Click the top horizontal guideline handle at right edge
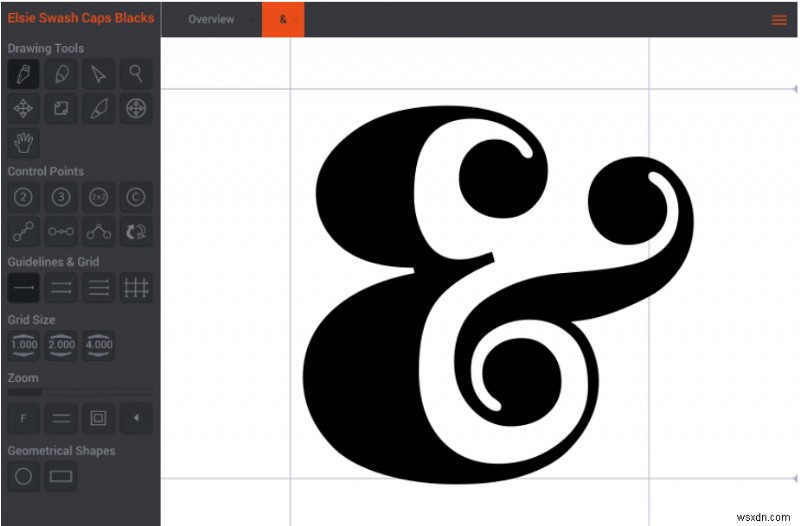800x526 pixels. (795, 89)
